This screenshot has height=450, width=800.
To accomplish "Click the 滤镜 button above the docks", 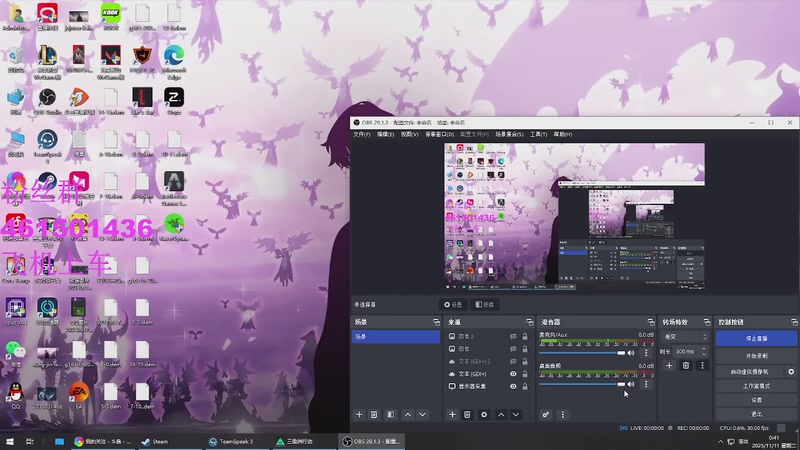I will click(484, 305).
